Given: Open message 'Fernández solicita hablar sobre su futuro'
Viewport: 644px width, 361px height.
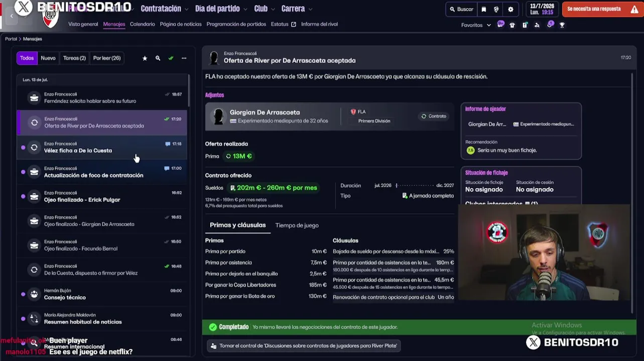Looking at the screenshot, I should (x=102, y=98).
